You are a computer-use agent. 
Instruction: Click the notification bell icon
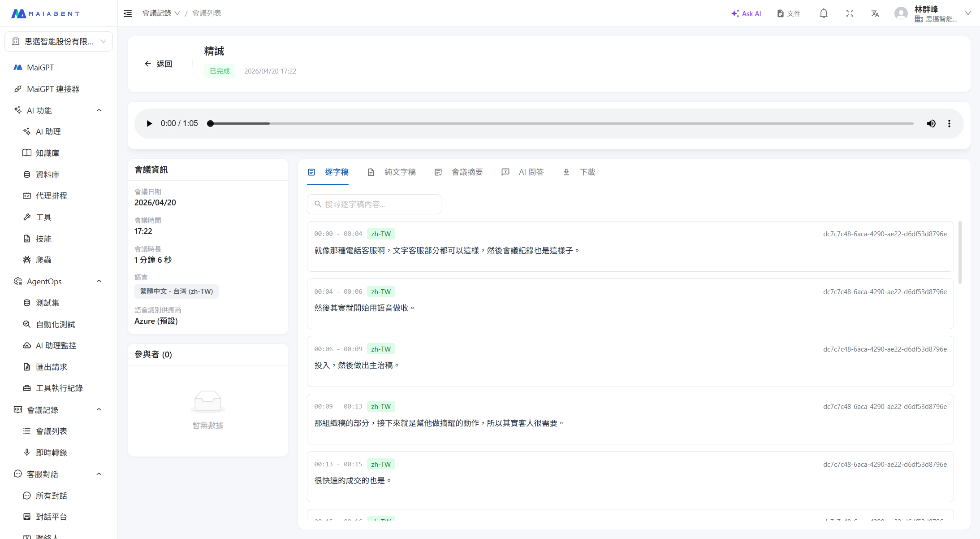tap(824, 13)
